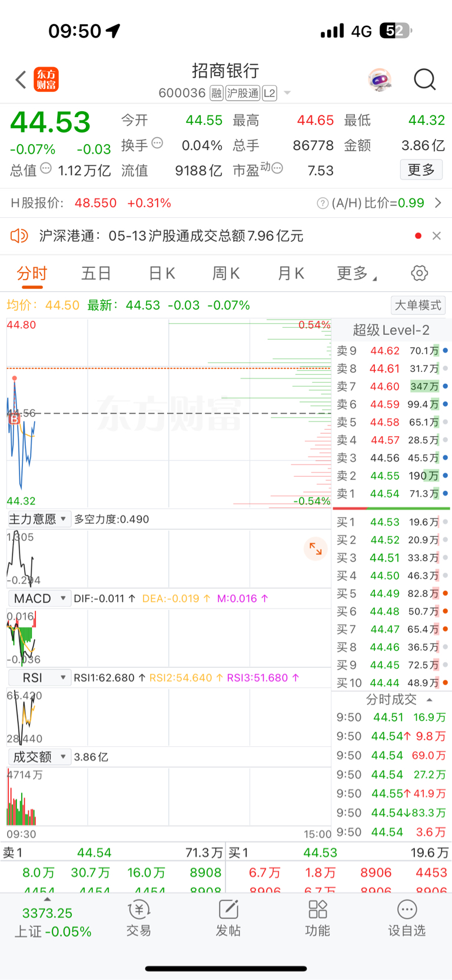Tap 超级Level-2 header
This screenshot has height=980, width=452.
tap(391, 330)
